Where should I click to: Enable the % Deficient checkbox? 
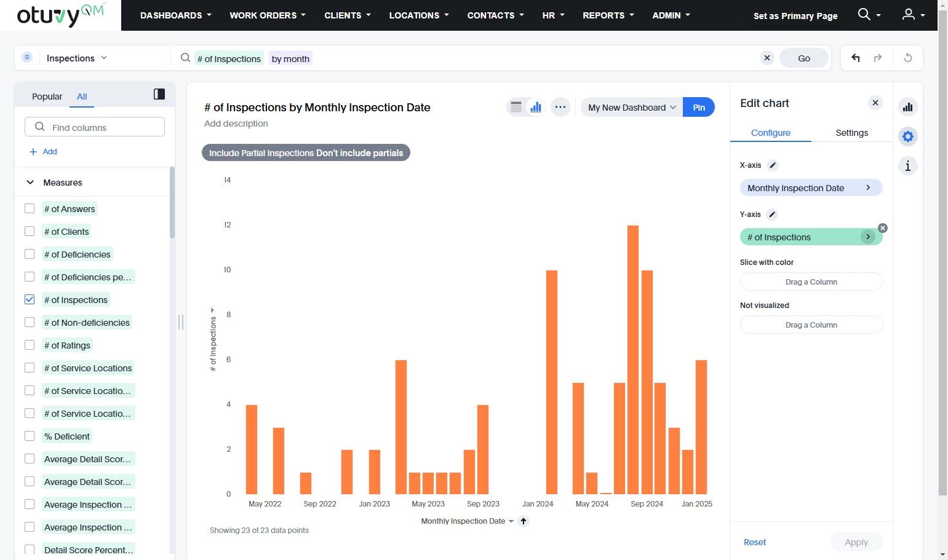coord(30,436)
